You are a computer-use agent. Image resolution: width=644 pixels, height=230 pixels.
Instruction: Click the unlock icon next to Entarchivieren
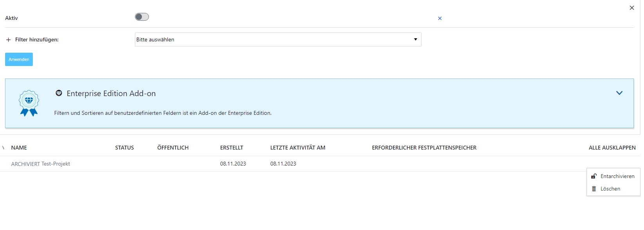tap(594, 176)
